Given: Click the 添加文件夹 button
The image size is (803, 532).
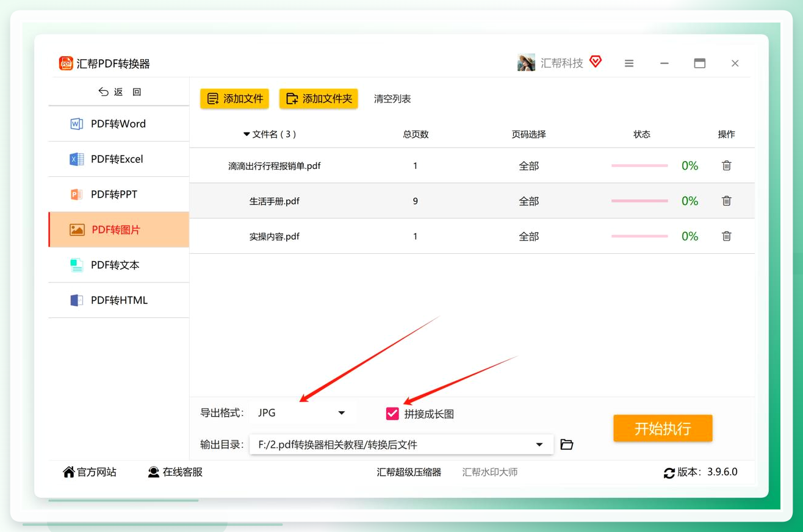Looking at the screenshot, I should [x=319, y=99].
